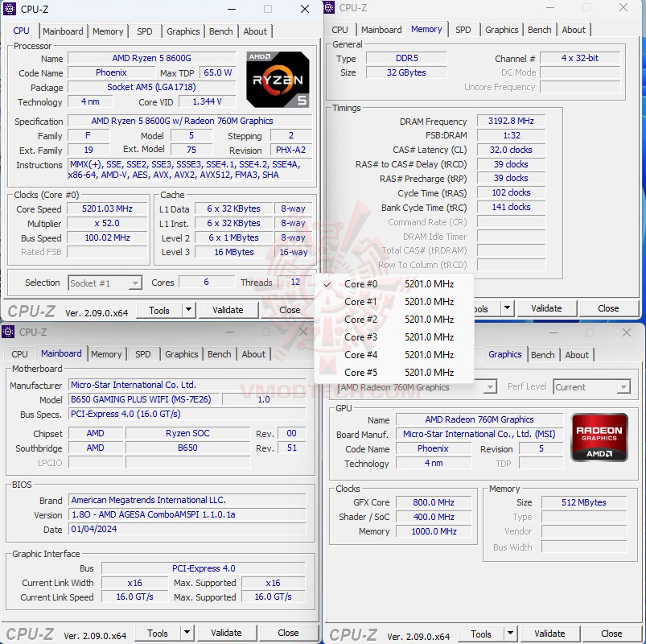Click Close button in the Mainboard window
Screen dimensions: 646x644
pyautogui.click(x=288, y=633)
